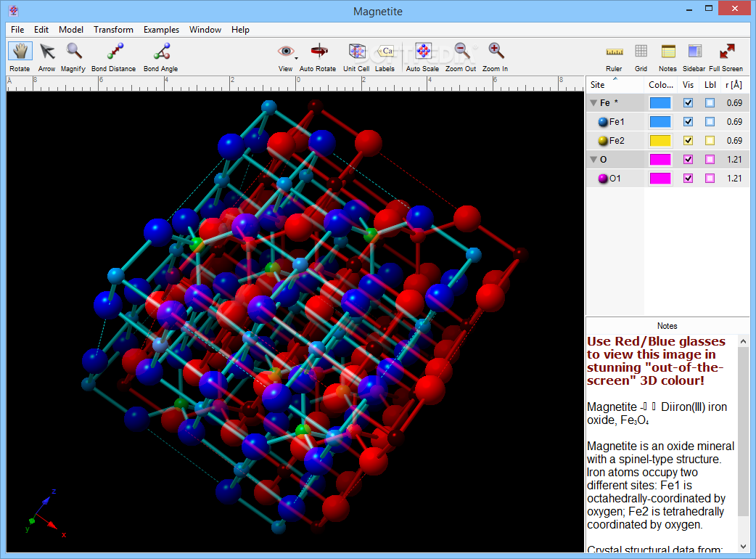756x559 pixels.
Task: Open the Help menu
Action: pos(240,30)
